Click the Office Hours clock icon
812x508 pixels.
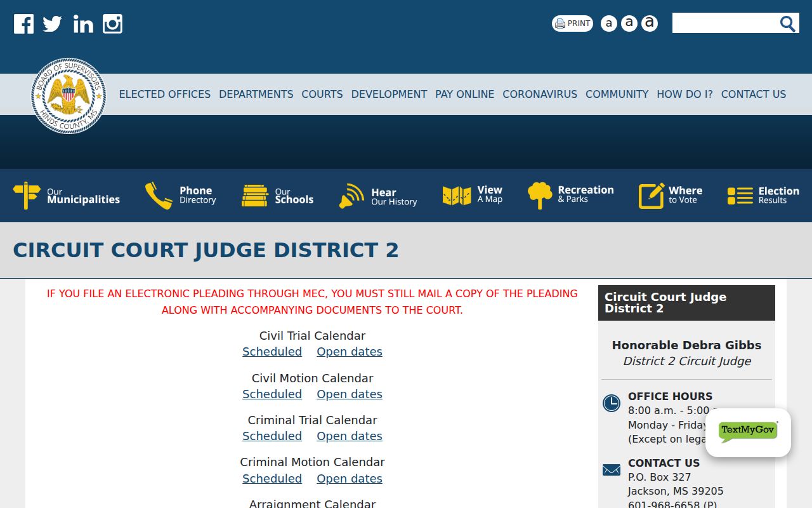[x=612, y=403]
